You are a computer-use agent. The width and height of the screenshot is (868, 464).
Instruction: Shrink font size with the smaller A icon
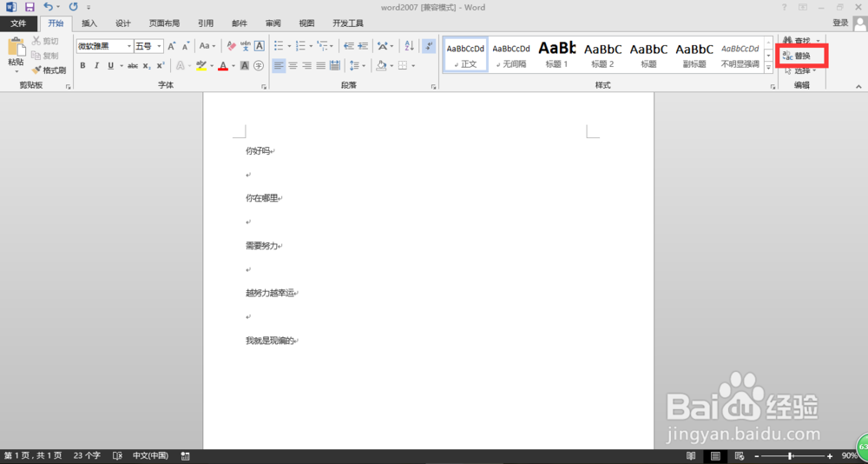click(x=186, y=46)
